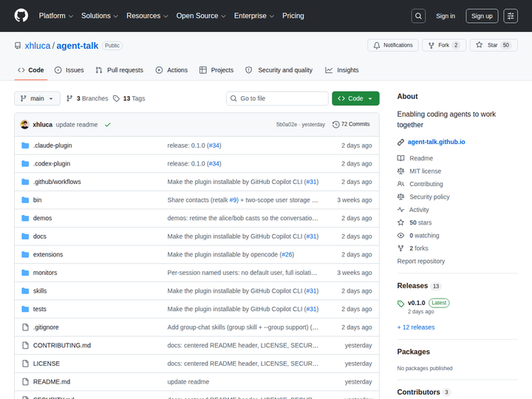Open the Security and quality tab
Viewport: 532px width, 399px height.
(279, 70)
